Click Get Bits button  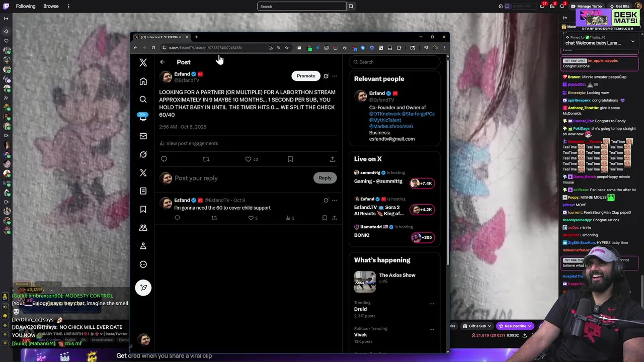coord(620,6)
